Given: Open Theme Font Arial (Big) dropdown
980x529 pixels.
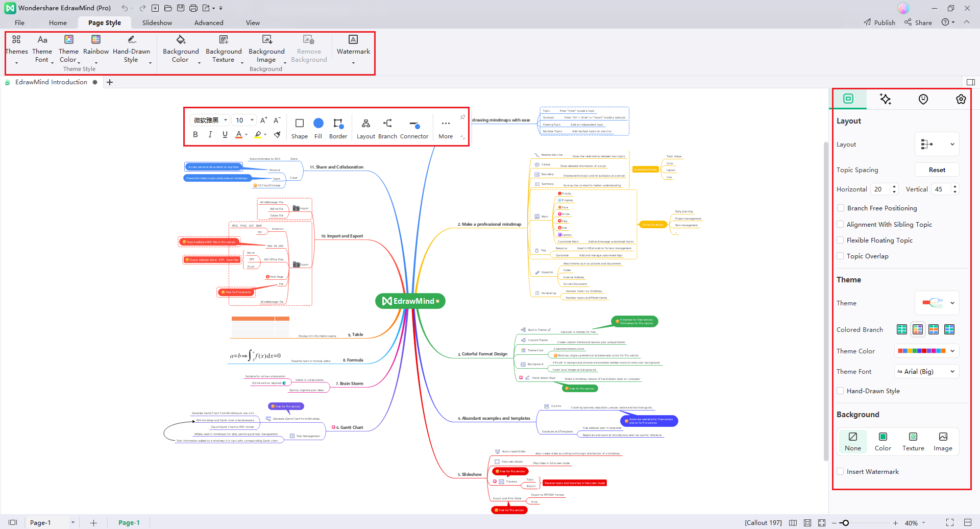Looking at the screenshot, I should pos(927,371).
